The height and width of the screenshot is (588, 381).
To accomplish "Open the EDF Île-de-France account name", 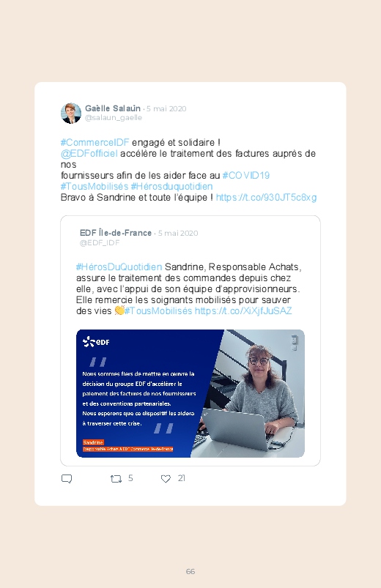I will click(x=116, y=233).
